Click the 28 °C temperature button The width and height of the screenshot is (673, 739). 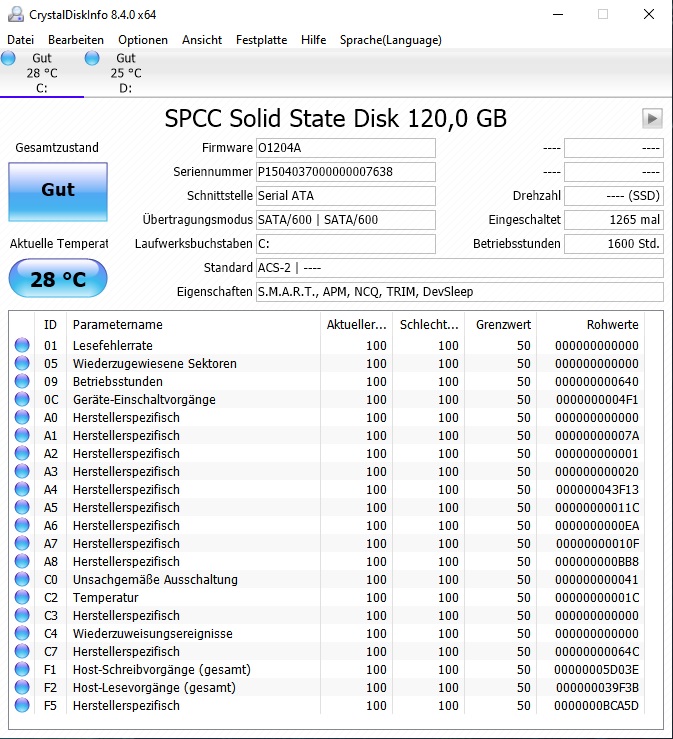[58, 278]
